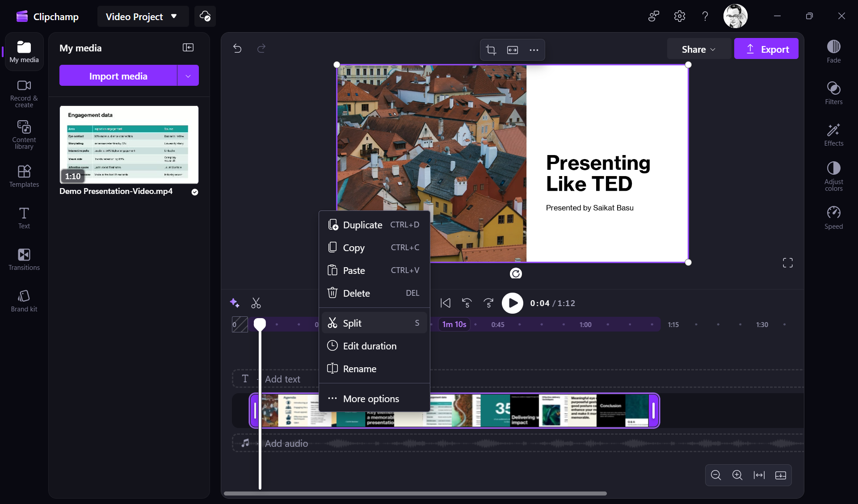Click the AI sparkle auto-compose icon
The width and height of the screenshot is (858, 504).
pyautogui.click(x=235, y=303)
